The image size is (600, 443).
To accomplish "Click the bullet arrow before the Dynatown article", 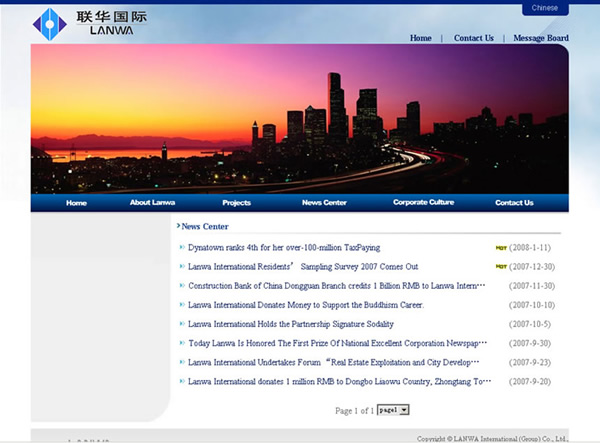I will pyautogui.click(x=182, y=247).
